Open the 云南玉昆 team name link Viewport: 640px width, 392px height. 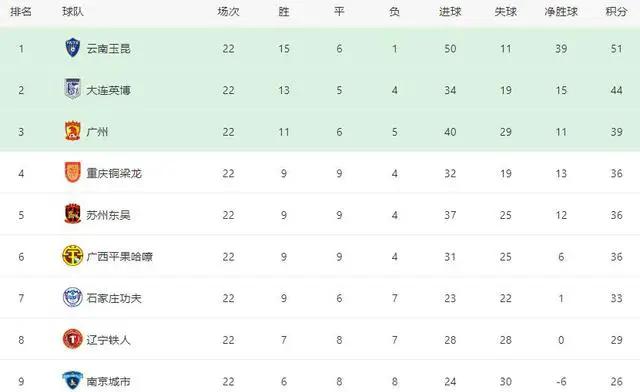[108, 49]
